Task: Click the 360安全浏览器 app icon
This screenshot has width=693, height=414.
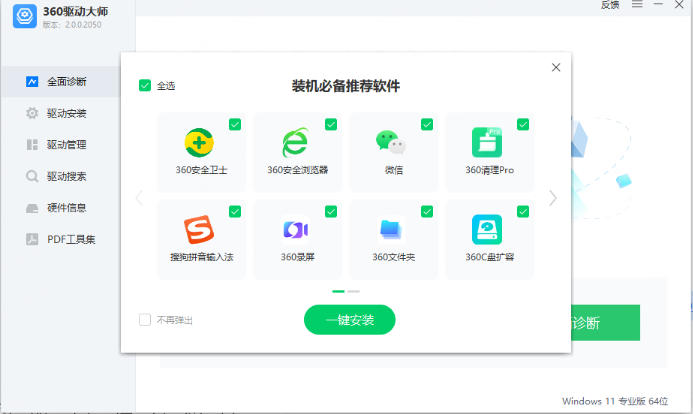Action: (x=295, y=142)
